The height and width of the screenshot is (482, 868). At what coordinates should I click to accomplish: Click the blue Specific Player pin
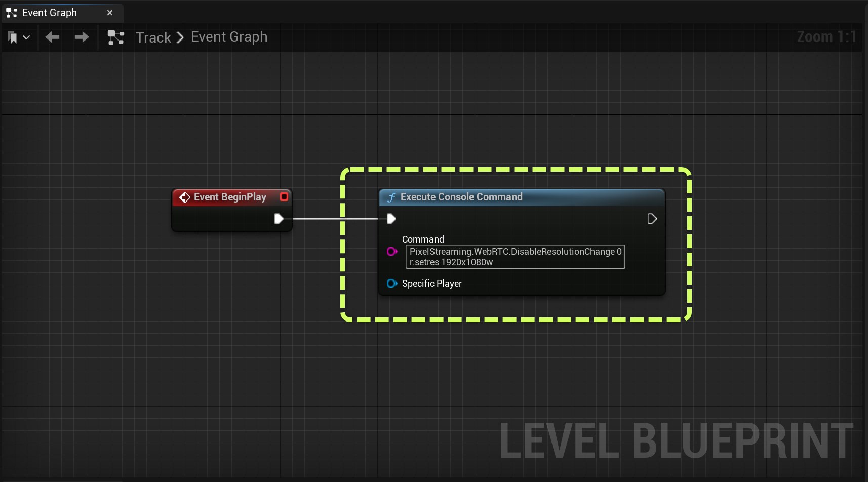pyautogui.click(x=391, y=284)
